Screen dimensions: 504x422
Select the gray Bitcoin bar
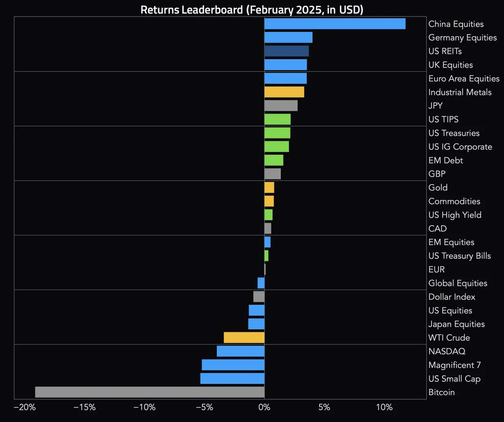point(150,392)
